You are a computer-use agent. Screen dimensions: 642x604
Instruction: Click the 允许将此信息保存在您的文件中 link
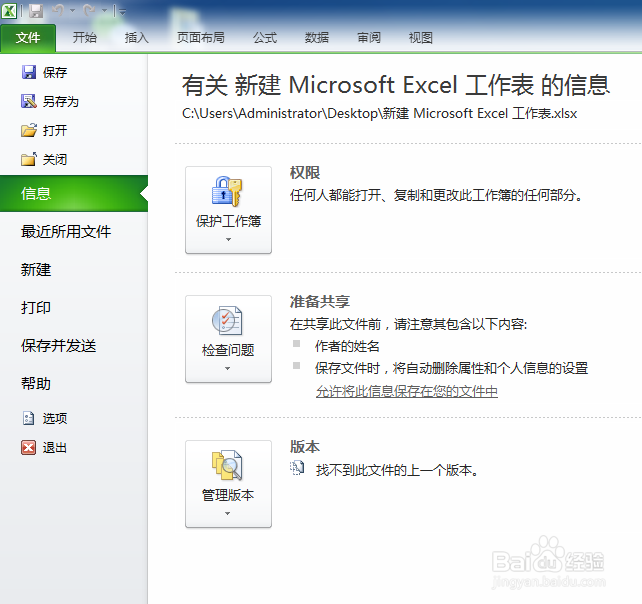[407, 391]
